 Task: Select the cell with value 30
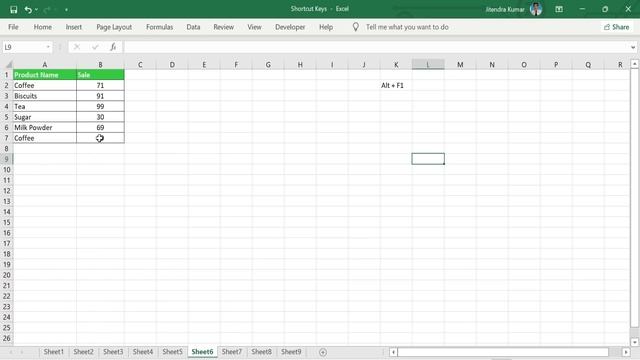[x=100, y=117]
